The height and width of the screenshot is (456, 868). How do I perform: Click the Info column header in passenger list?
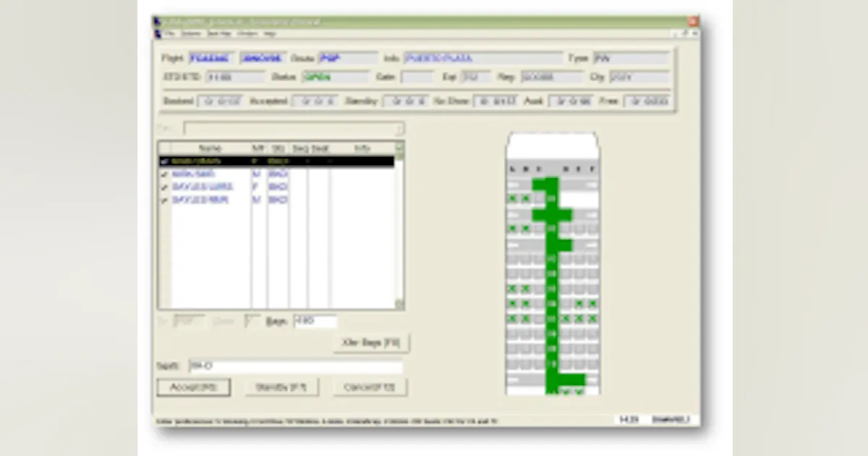[x=362, y=148]
